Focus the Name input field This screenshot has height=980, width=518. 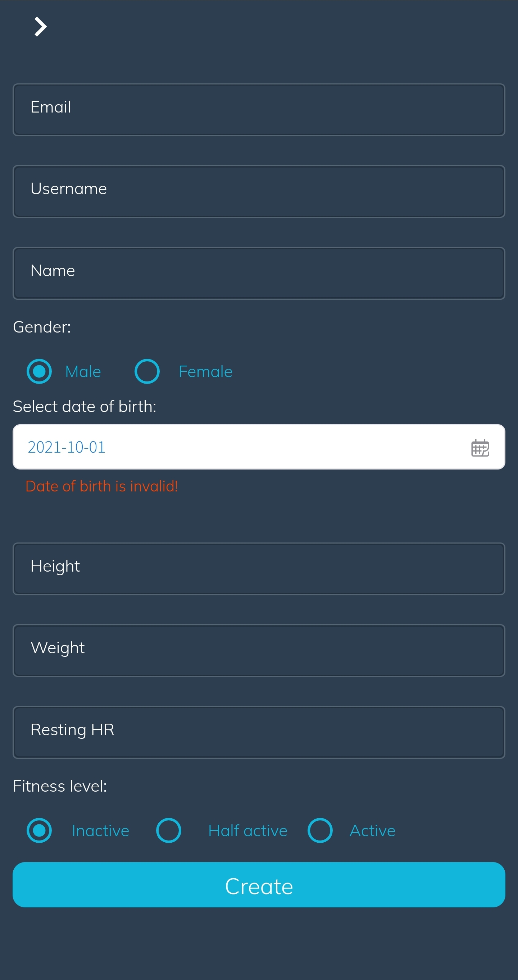pyautogui.click(x=259, y=273)
